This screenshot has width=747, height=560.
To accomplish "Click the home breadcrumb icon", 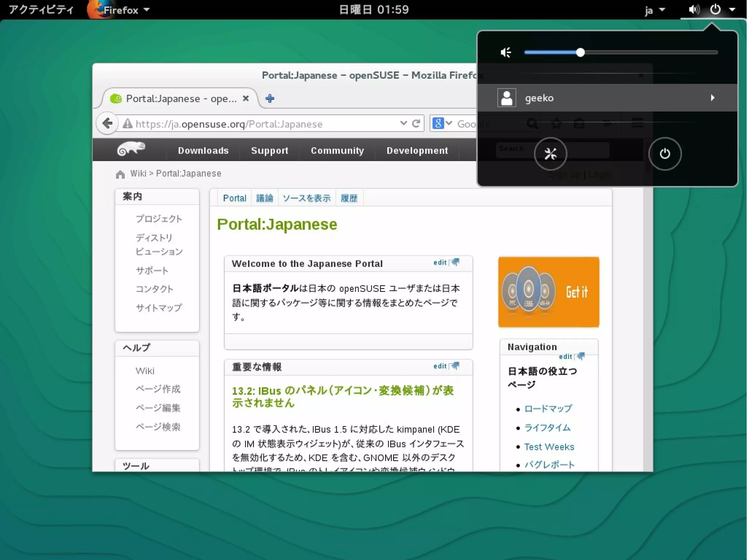I will coord(120,174).
